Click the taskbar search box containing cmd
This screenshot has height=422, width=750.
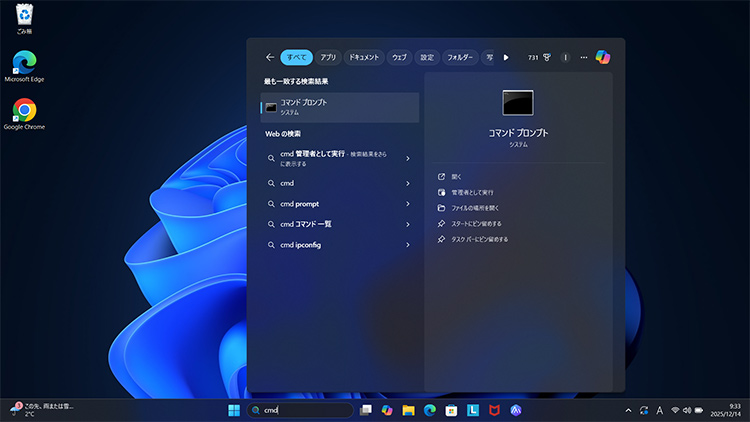tap(300, 410)
